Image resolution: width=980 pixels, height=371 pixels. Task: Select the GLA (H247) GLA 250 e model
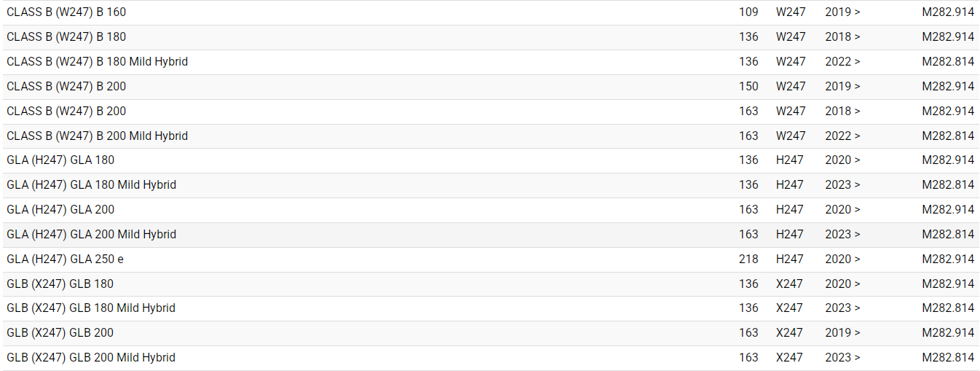point(65,259)
